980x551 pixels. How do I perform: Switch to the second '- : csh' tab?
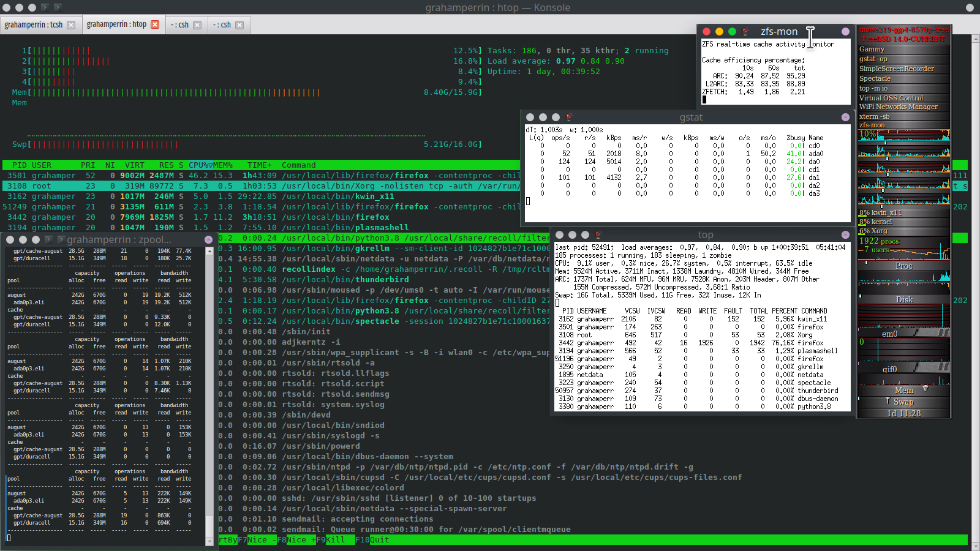click(222, 25)
